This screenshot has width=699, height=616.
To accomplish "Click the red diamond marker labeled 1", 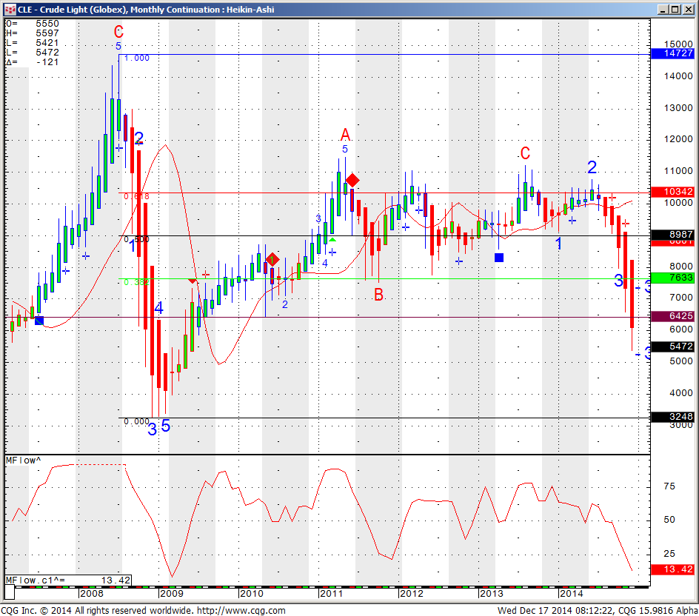I will coord(272,260).
